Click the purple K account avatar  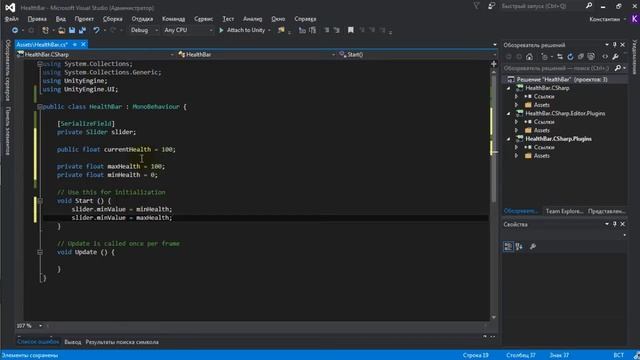(x=635, y=19)
